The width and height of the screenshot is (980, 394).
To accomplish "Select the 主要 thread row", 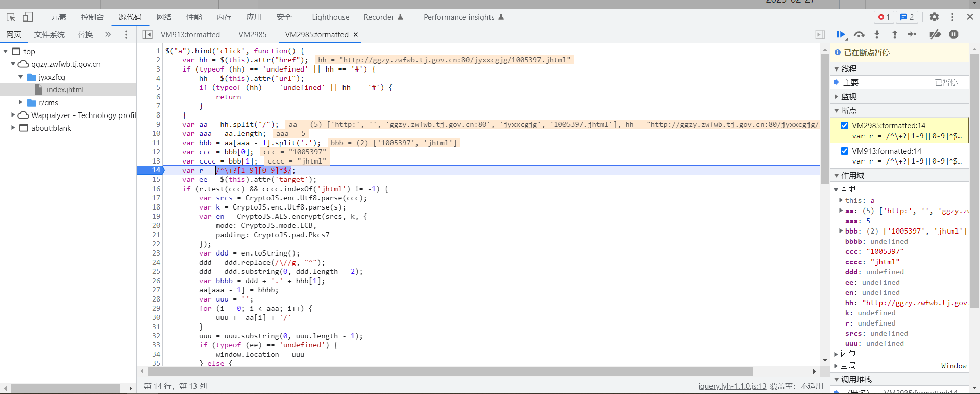I will [x=901, y=83].
